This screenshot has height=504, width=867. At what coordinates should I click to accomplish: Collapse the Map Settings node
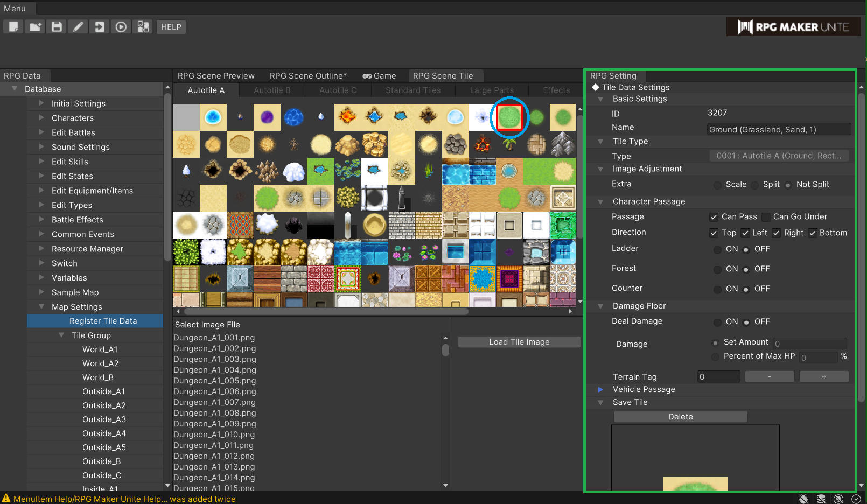pos(41,306)
